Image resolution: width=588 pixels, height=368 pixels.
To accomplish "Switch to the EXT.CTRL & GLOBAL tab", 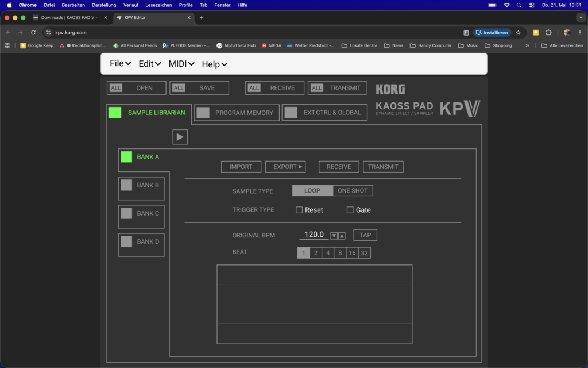I will click(x=324, y=113).
